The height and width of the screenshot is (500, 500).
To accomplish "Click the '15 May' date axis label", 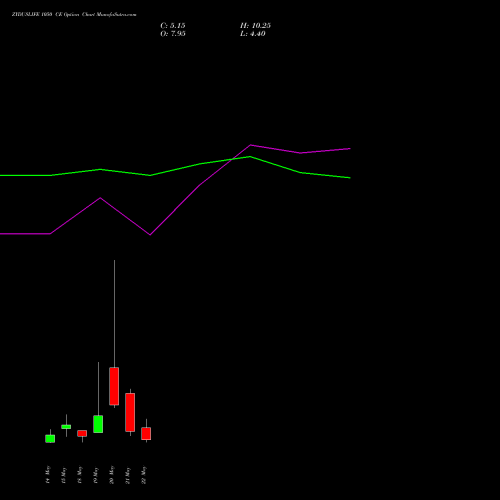I will (64, 475).
